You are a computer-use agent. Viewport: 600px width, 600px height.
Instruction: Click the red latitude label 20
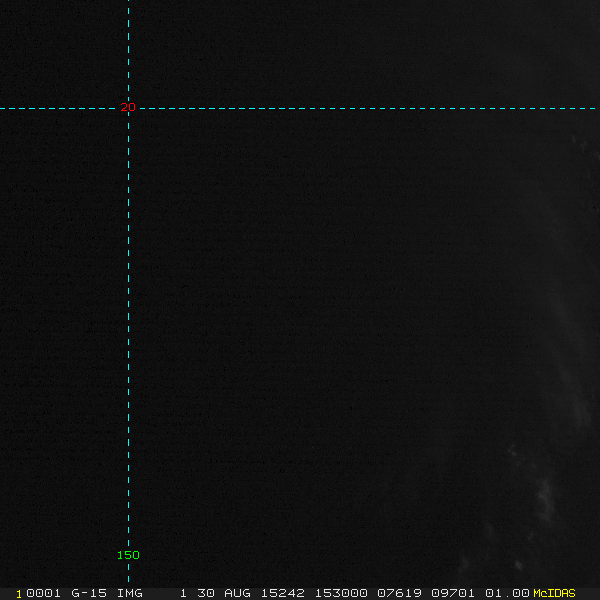[x=128, y=107]
